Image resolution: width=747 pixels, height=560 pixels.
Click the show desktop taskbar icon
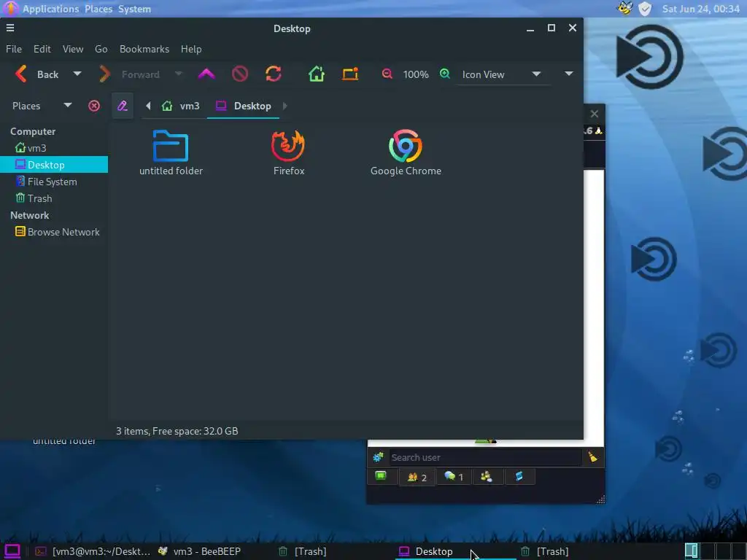tap(12, 551)
